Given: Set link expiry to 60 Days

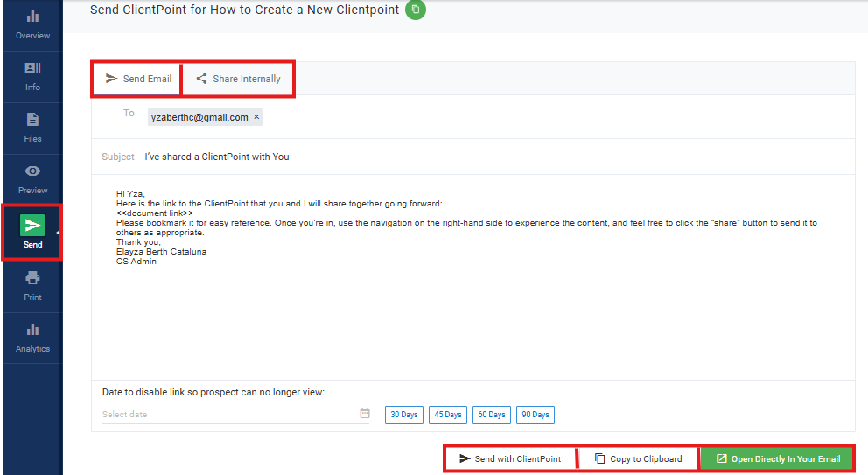Looking at the screenshot, I should 492,415.
